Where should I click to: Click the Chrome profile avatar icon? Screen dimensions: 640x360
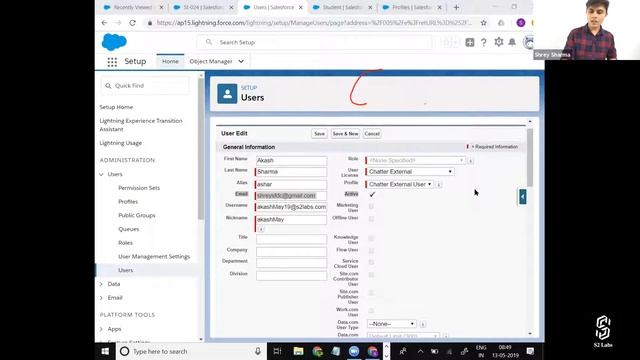pyautogui.click(x=520, y=23)
